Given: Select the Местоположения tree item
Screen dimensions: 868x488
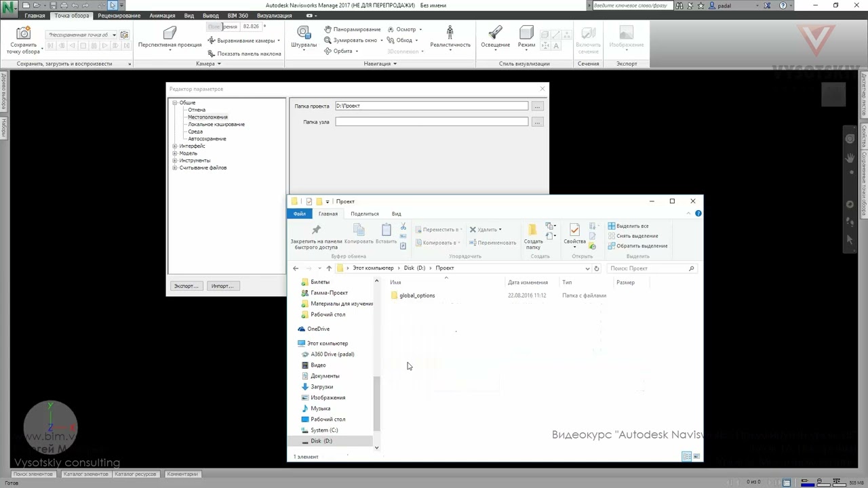Looking at the screenshot, I should (x=208, y=117).
